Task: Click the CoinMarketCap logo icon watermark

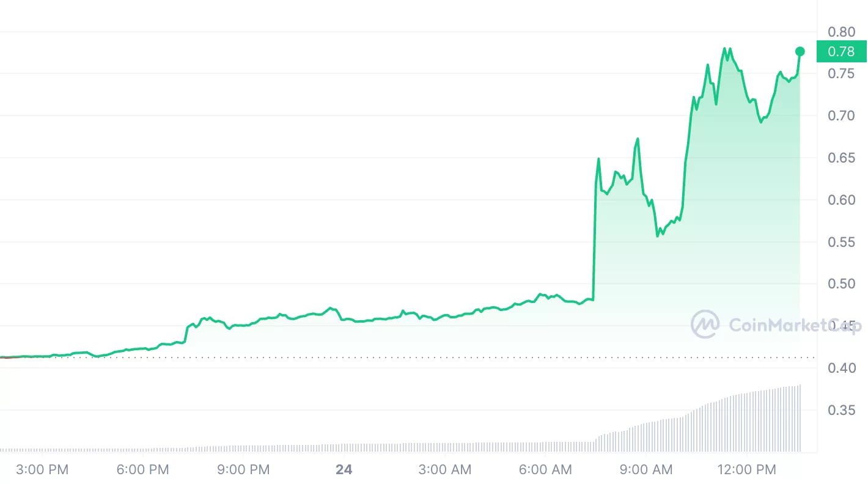Action: [705, 324]
